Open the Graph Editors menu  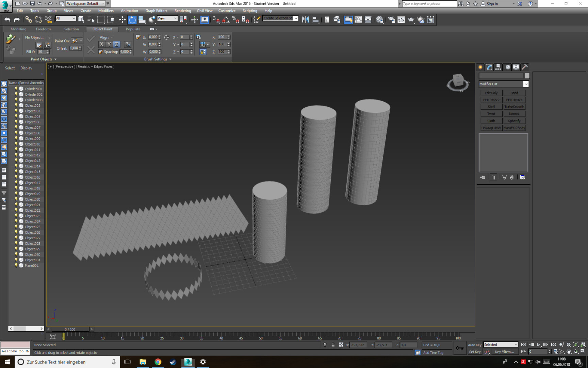pyautogui.click(x=156, y=11)
